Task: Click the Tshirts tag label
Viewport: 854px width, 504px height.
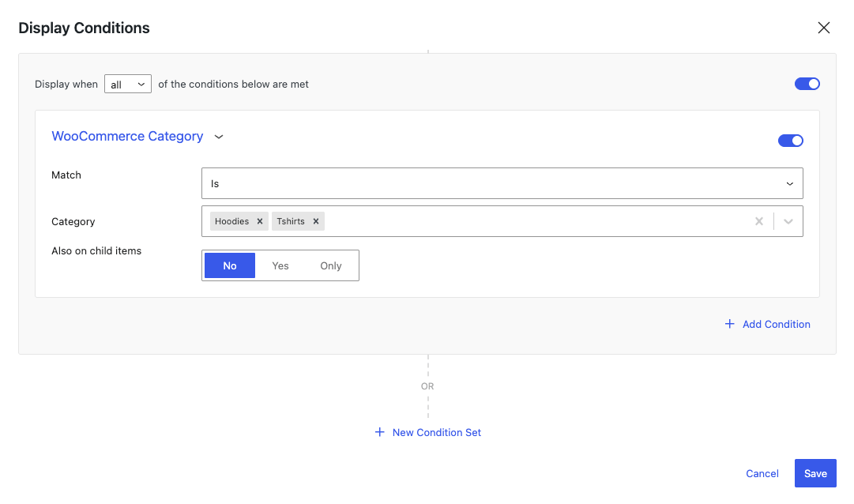Action: 290,221
